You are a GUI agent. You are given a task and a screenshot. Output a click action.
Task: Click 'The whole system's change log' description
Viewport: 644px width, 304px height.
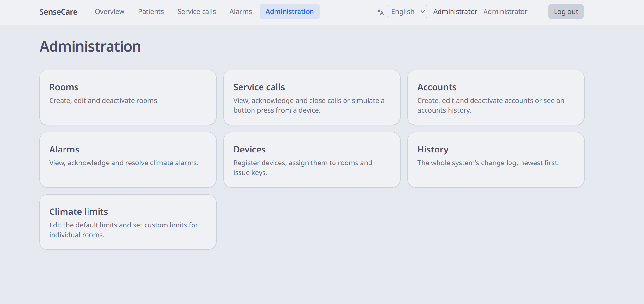tap(488, 163)
